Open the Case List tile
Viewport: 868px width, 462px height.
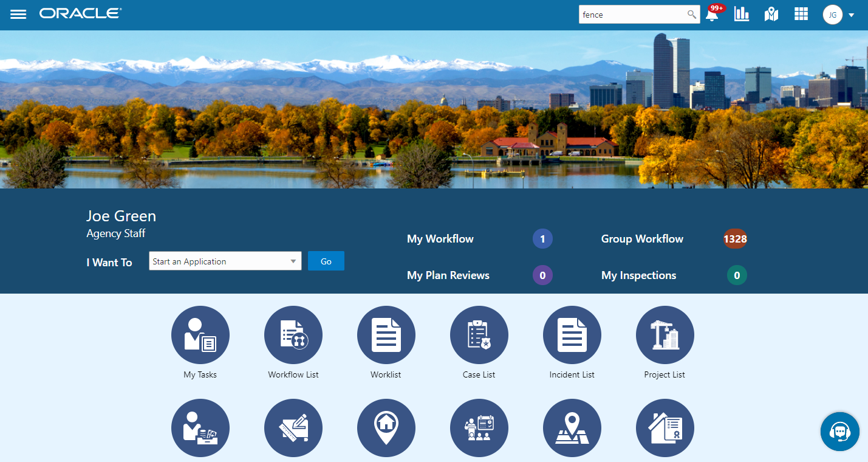coord(479,335)
